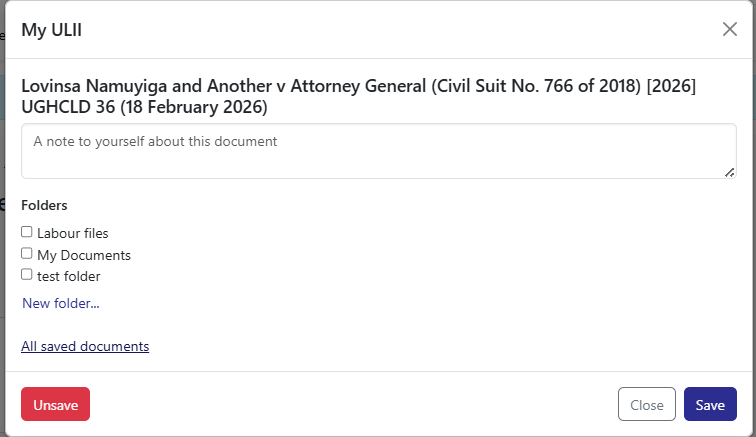Click the dimmed page backdrop beside the dialog
Screen dimensions: 756x437
click(4, 200)
